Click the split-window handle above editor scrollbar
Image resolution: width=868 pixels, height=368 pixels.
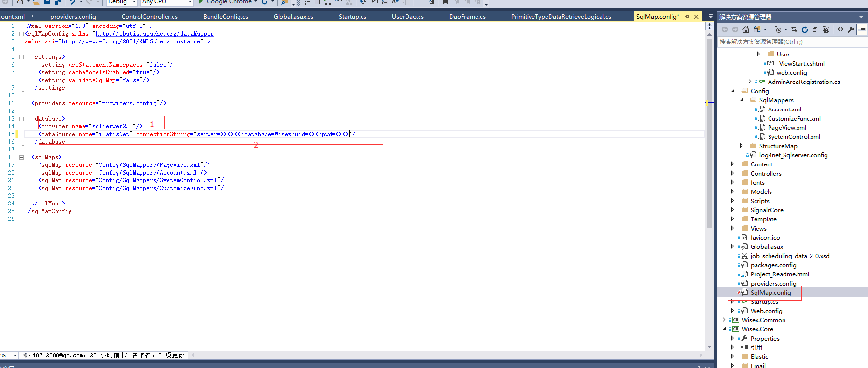coord(709,26)
